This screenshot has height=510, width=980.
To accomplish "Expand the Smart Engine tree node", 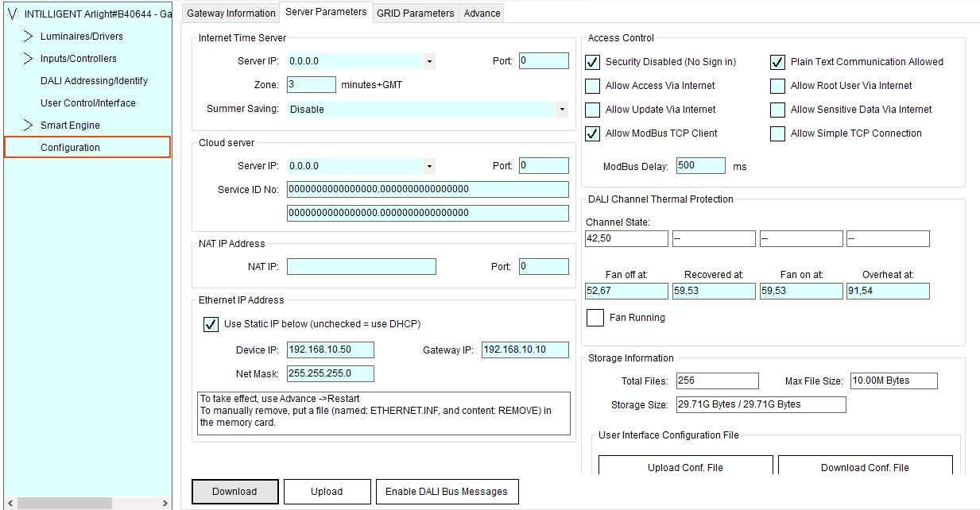I will [28, 126].
